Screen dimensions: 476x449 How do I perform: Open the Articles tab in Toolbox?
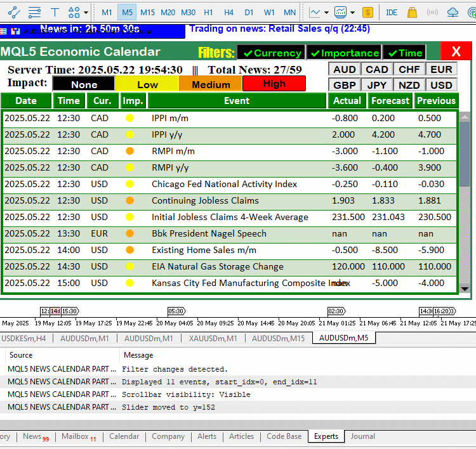click(241, 436)
